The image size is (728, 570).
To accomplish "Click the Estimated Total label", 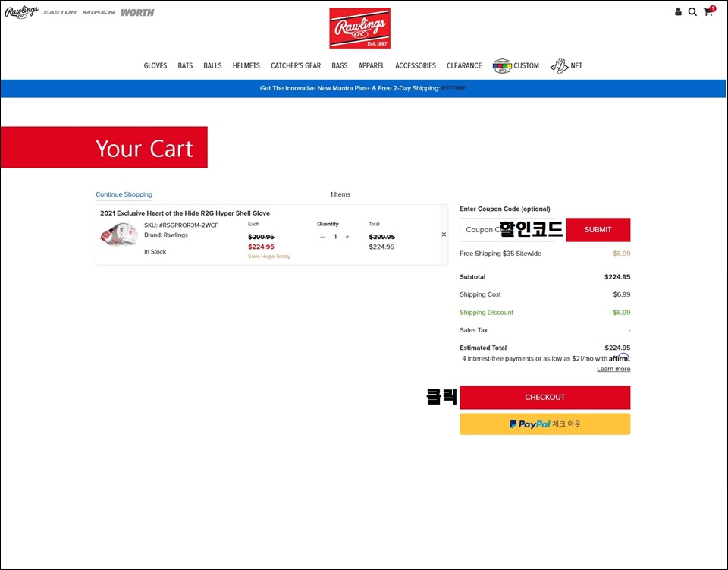I will pyautogui.click(x=483, y=348).
